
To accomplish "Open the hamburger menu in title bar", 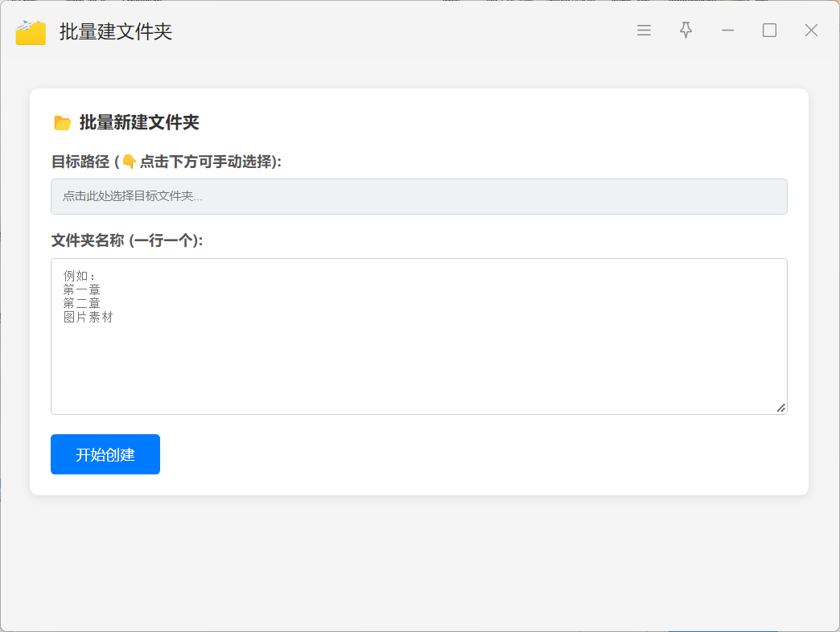I will [x=644, y=31].
